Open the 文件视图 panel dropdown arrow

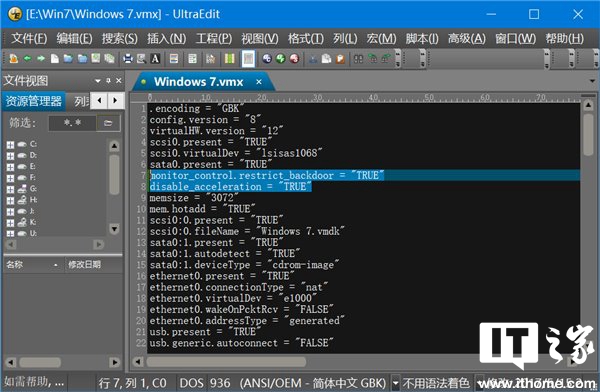[x=98, y=81]
